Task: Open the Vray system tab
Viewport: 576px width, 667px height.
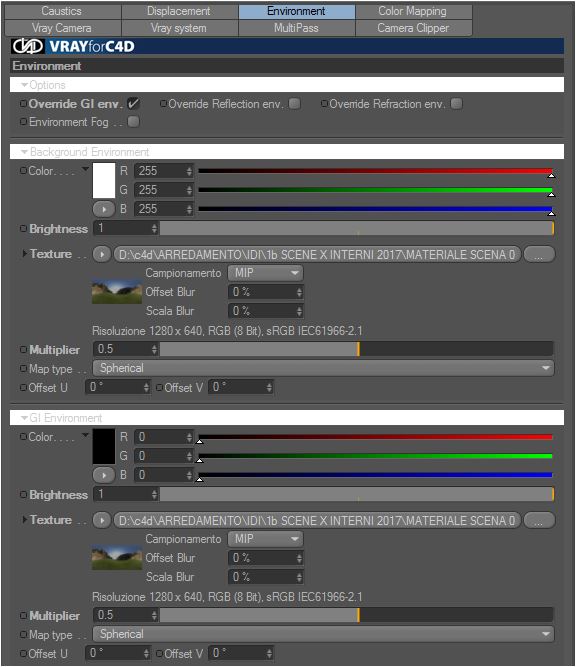Action: [180, 28]
